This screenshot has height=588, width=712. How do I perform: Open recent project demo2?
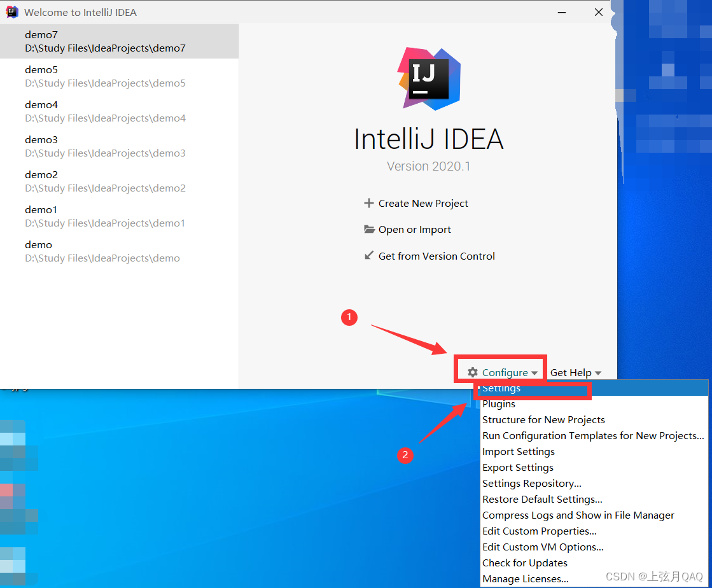(119, 181)
